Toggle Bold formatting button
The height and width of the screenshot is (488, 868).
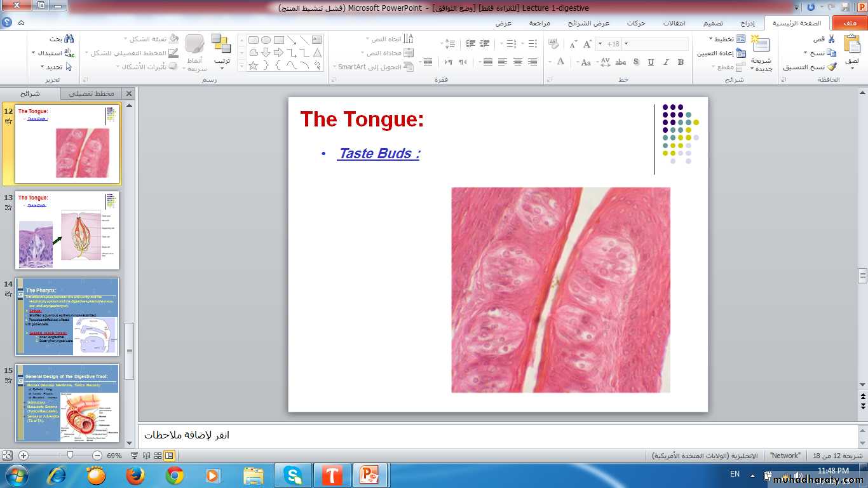tap(681, 62)
